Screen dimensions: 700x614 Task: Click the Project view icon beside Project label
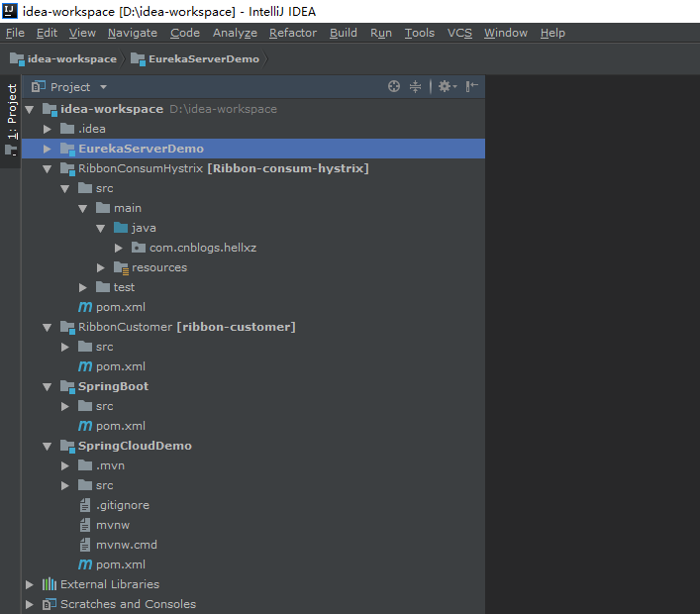click(39, 86)
